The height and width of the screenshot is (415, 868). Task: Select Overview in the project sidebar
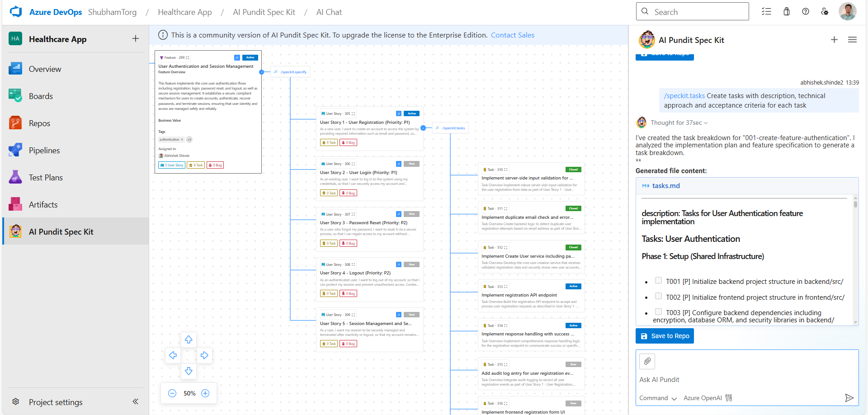(x=45, y=69)
